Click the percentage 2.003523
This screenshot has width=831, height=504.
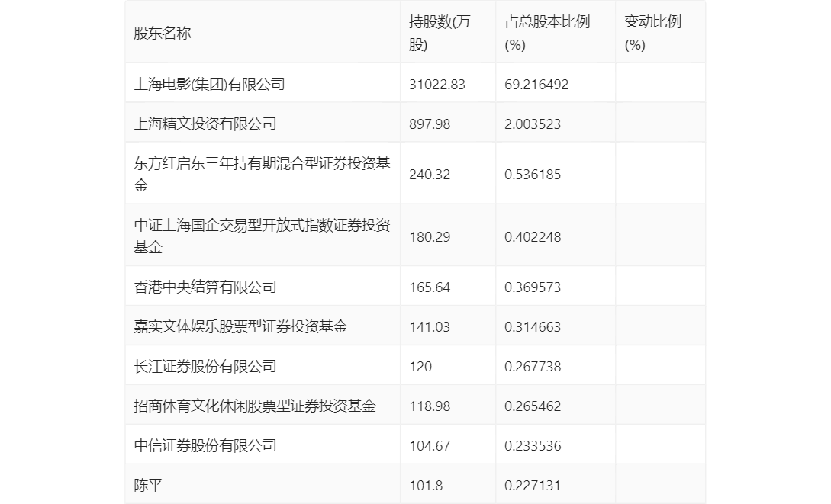pyautogui.click(x=532, y=124)
